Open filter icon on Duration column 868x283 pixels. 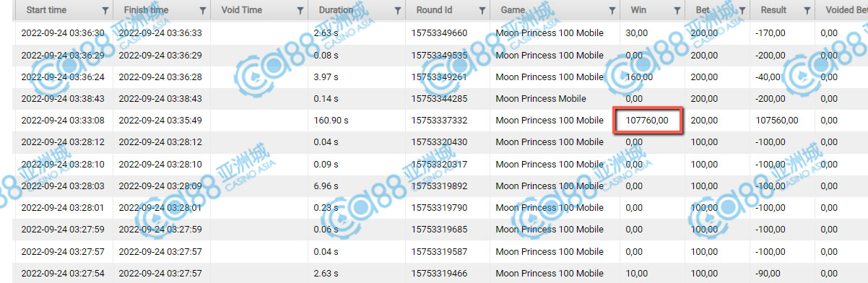(x=397, y=11)
